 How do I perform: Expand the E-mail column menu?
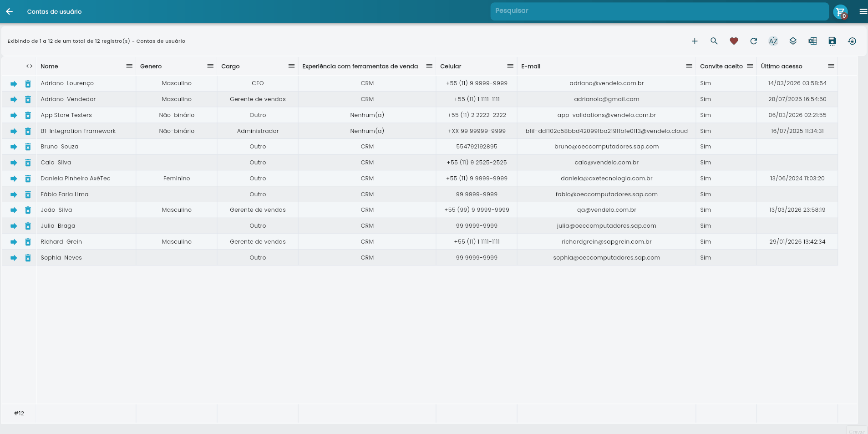point(689,66)
